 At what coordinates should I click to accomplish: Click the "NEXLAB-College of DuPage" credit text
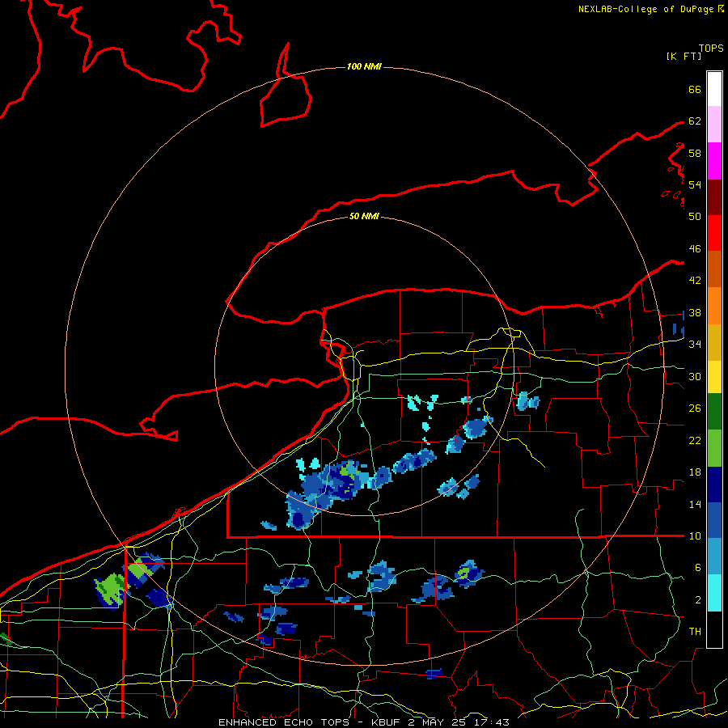(645, 9)
